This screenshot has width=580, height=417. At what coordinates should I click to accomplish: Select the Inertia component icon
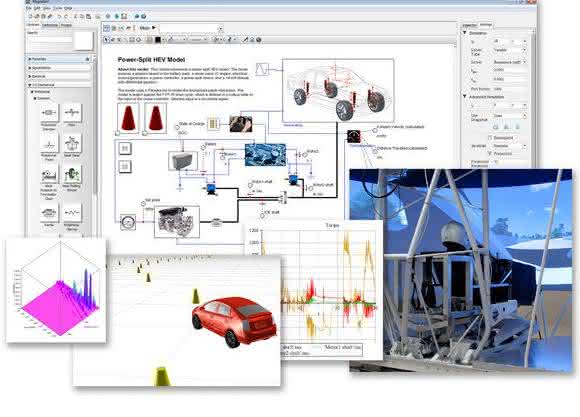click(49, 213)
